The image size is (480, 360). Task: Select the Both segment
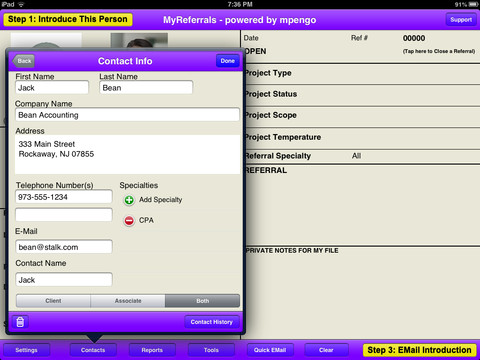(x=202, y=301)
